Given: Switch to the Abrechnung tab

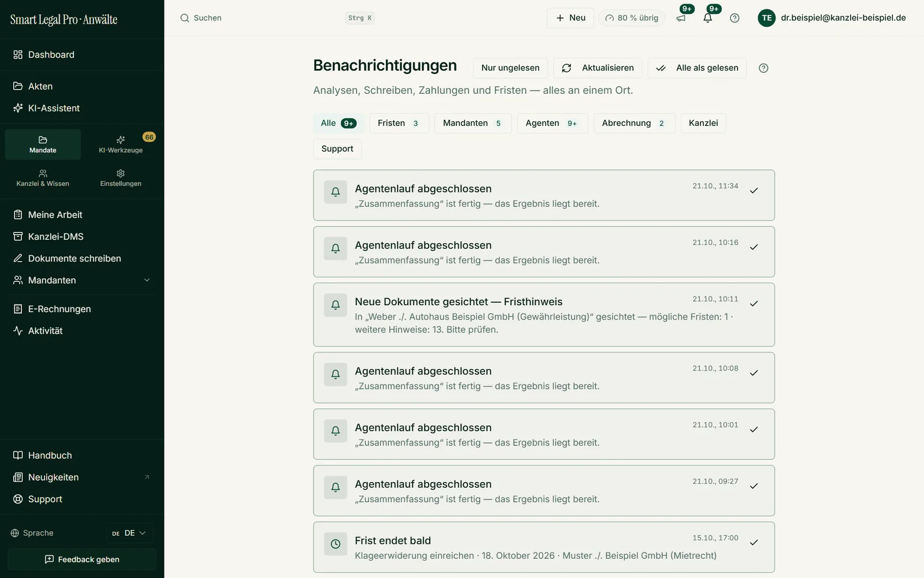Looking at the screenshot, I should [x=634, y=123].
